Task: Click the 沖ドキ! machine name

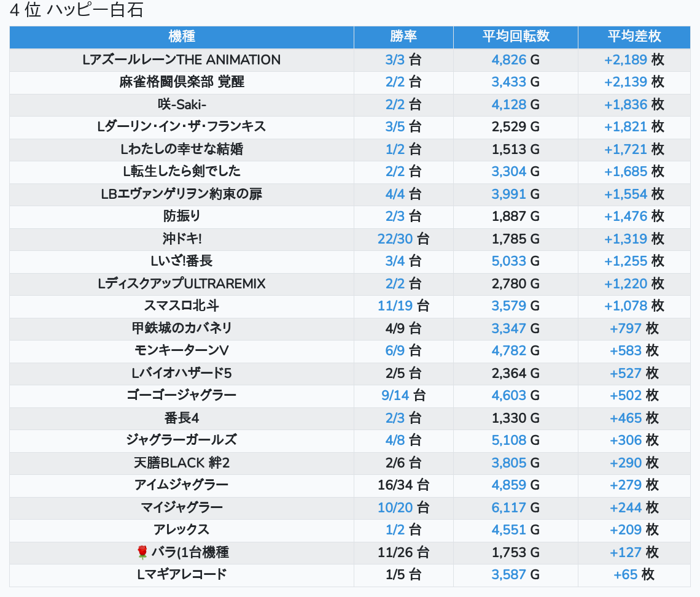Action: [x=182, y=239]
